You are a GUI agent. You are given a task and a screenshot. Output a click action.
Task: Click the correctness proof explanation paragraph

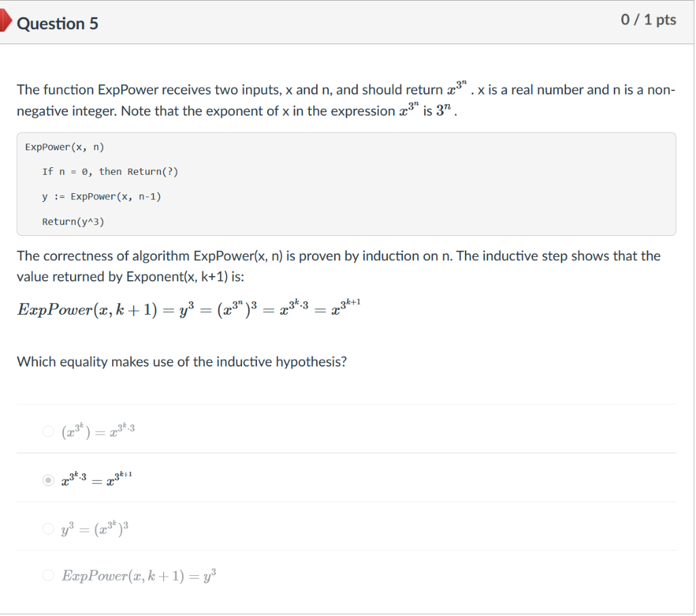click(338, 266)
